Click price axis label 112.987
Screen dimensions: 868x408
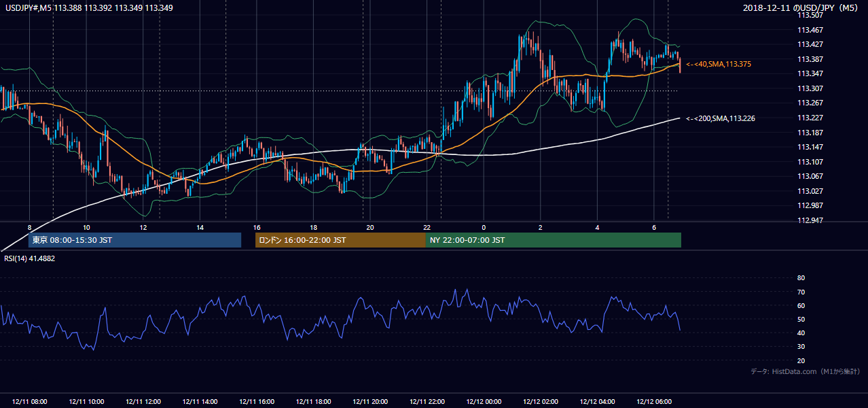pos(810,206)
